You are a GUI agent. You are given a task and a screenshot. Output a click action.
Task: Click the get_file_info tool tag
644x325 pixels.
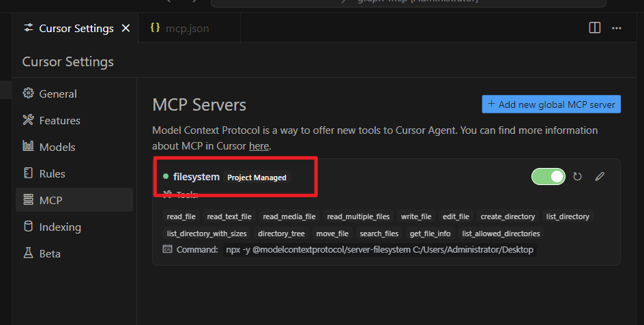pyautogui.click(x=430, y=234)
